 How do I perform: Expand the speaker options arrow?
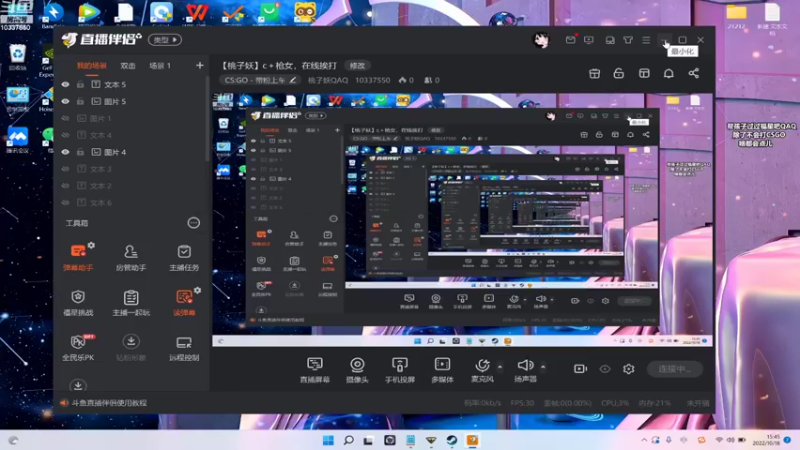[543, 366]
